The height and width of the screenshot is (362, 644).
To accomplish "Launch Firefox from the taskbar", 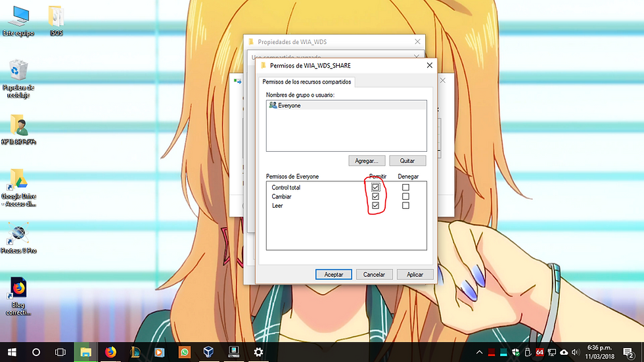I will point(110,352).
